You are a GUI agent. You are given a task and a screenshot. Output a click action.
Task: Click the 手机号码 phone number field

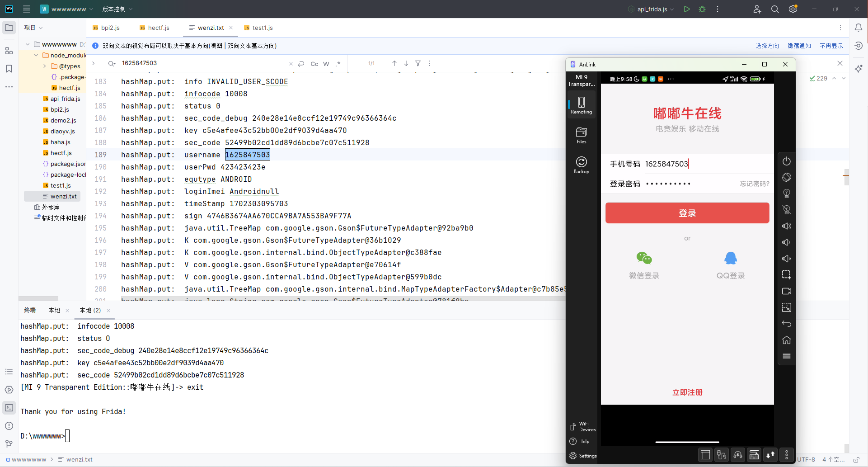point(687,164)
